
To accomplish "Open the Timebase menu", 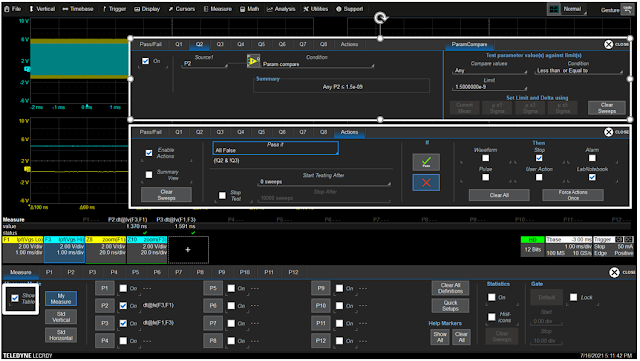I will 78,9.
